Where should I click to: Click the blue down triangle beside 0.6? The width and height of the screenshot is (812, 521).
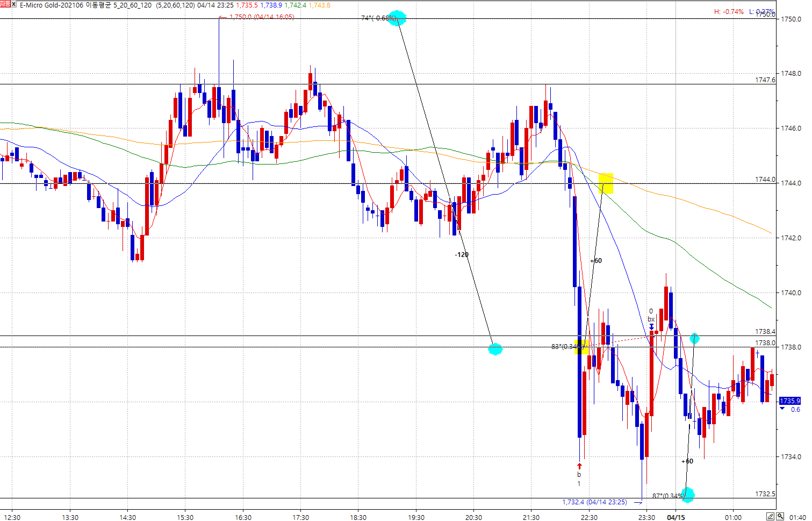point(782,409)
